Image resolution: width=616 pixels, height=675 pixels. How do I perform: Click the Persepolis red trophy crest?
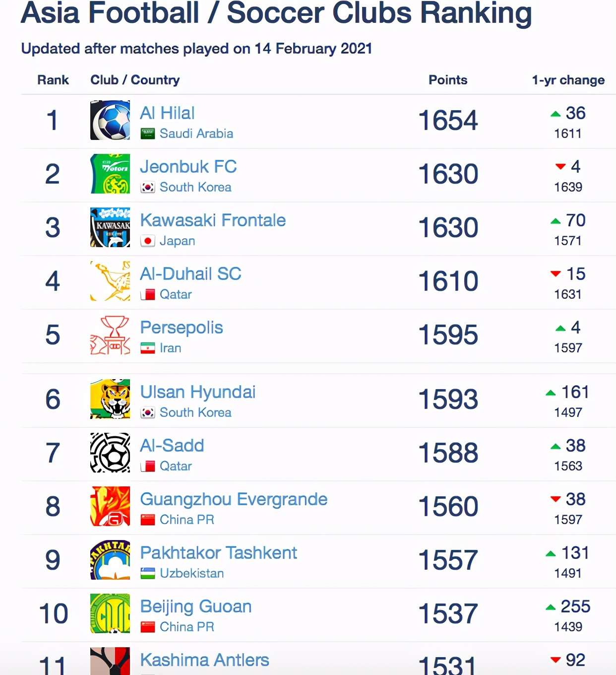(110, 335)
